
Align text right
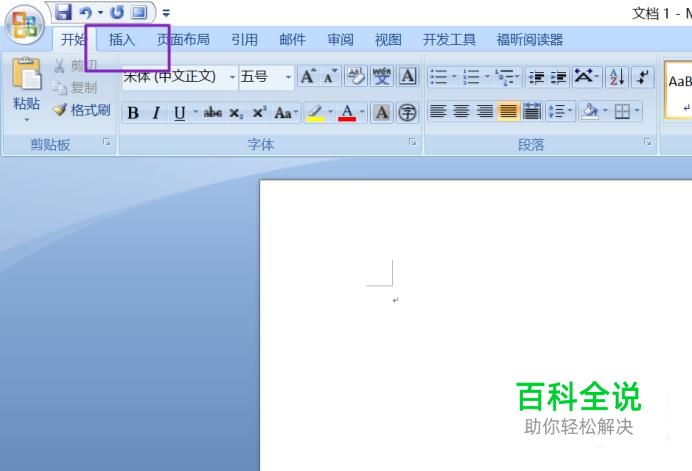485,111
